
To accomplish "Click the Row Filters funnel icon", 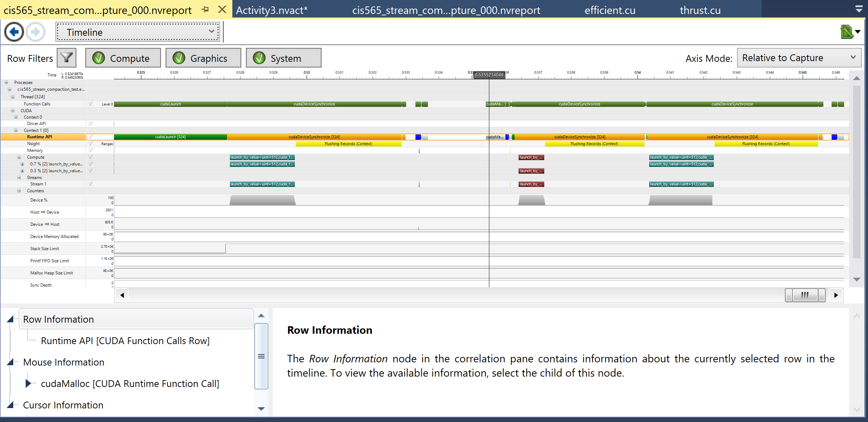I will pyautogui.click(x=66, y=58).
